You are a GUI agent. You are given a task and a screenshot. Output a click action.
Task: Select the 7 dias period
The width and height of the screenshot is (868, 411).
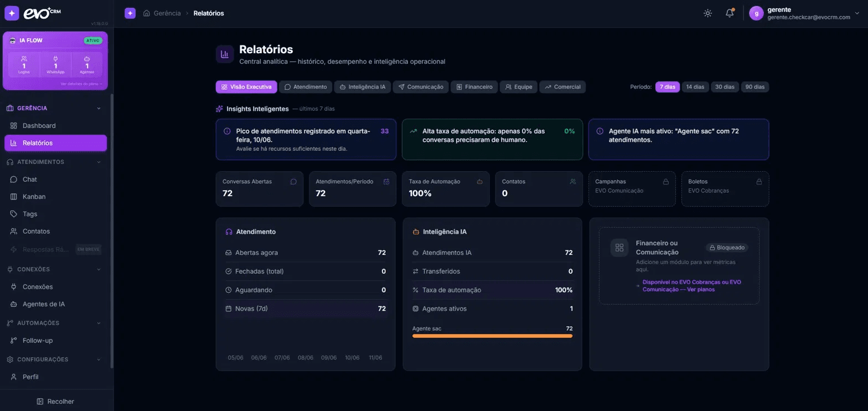(x=668, y=87)
